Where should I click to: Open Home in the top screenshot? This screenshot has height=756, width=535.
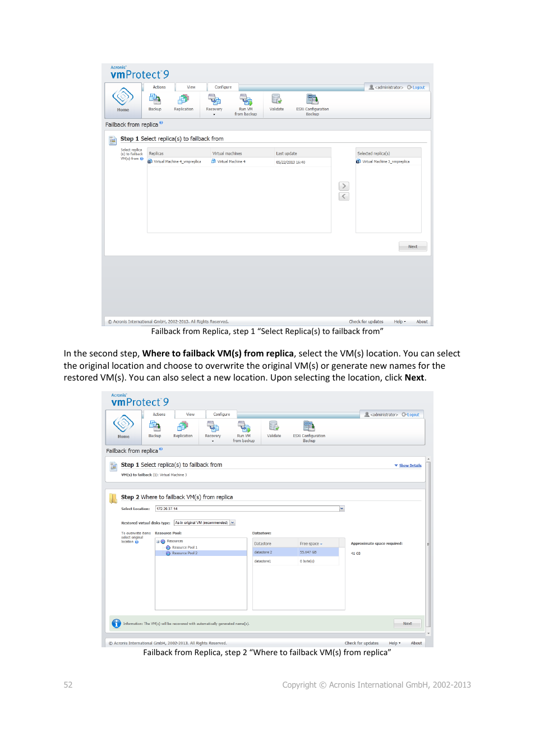click(123, 100)
